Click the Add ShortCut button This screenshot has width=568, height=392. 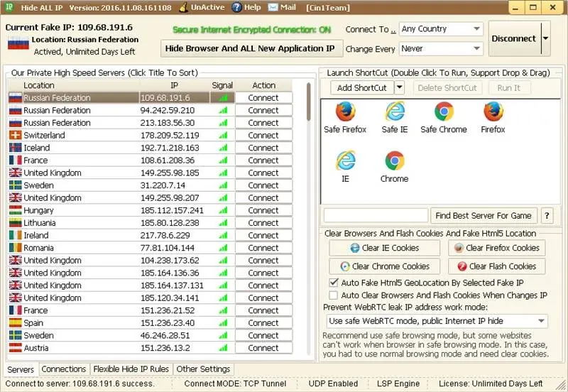(x=362, y=87)
